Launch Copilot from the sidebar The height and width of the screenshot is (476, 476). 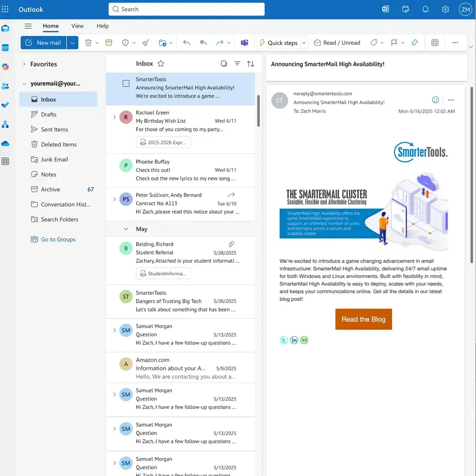click(x=5, y=67)
